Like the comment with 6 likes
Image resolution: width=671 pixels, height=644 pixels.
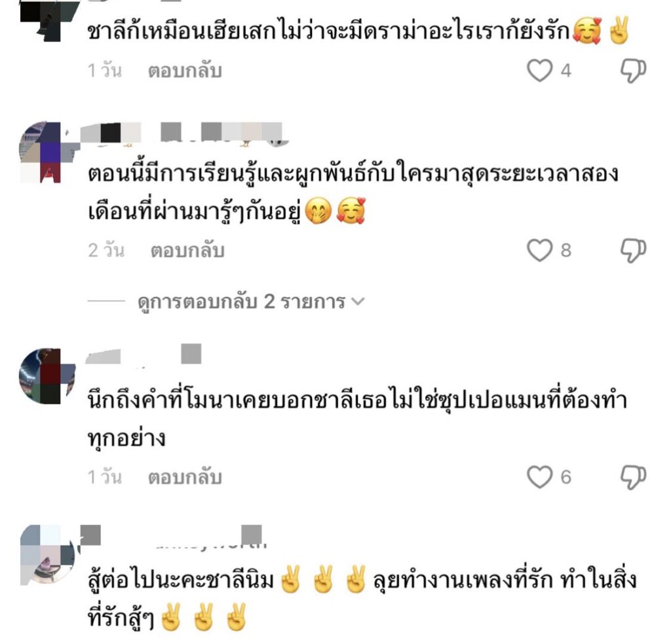[539, 477]
